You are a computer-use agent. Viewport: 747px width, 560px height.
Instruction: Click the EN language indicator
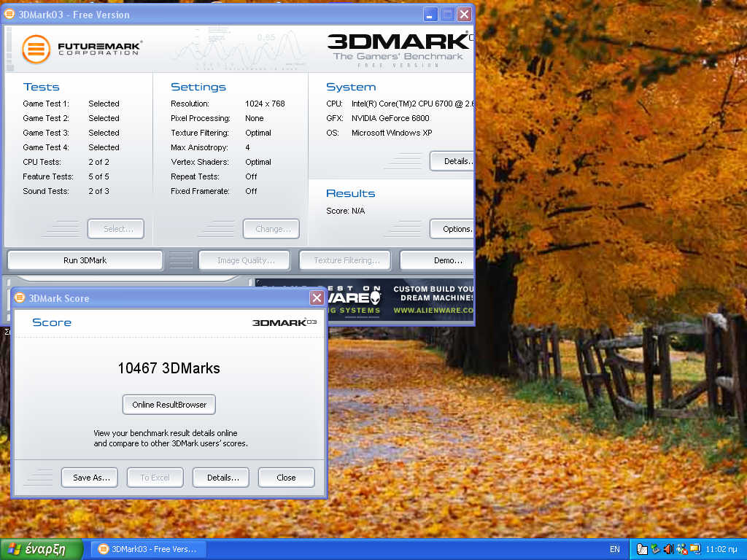coord(614,549)
